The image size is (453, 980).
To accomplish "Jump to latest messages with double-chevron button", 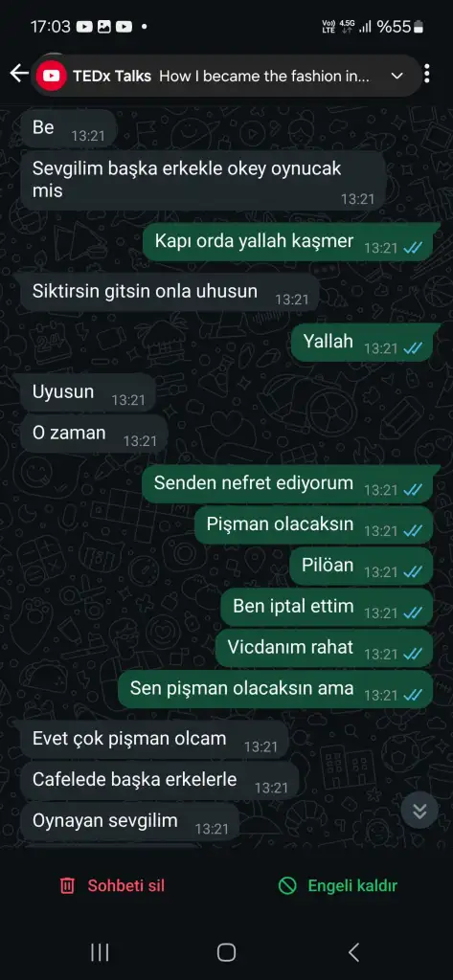I will 419,810.
